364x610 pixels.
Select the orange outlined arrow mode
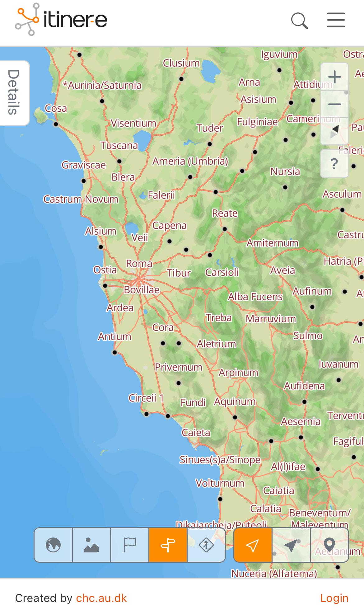(x=253, y=545)
